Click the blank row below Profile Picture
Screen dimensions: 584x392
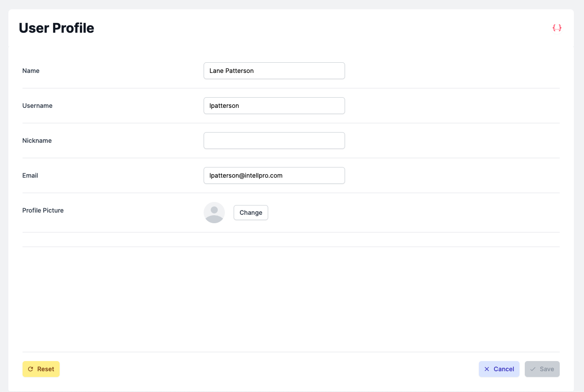click(291, 240)
